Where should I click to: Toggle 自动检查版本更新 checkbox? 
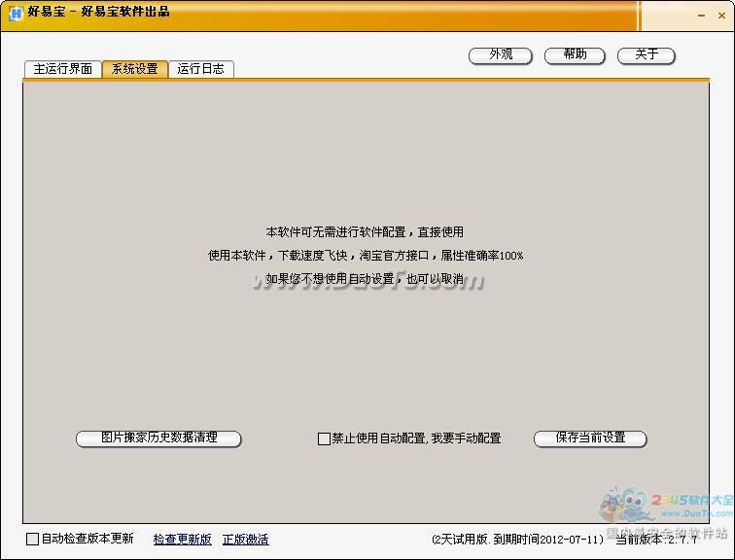[32, 539]
